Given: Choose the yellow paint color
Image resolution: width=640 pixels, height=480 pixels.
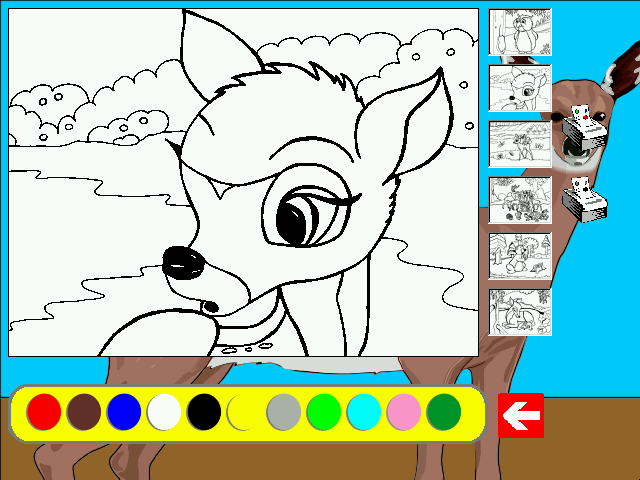Looking at the screenshot, I should click(x=244, y=412).
